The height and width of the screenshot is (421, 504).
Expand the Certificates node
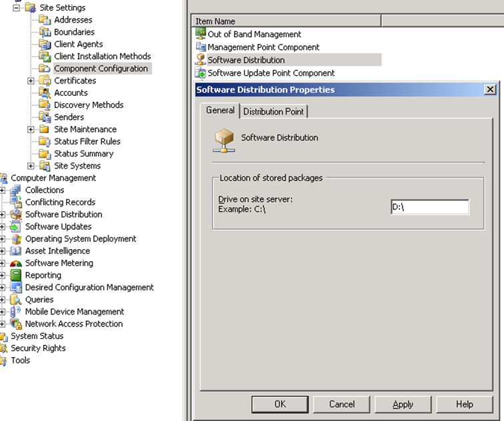(31, 81)
